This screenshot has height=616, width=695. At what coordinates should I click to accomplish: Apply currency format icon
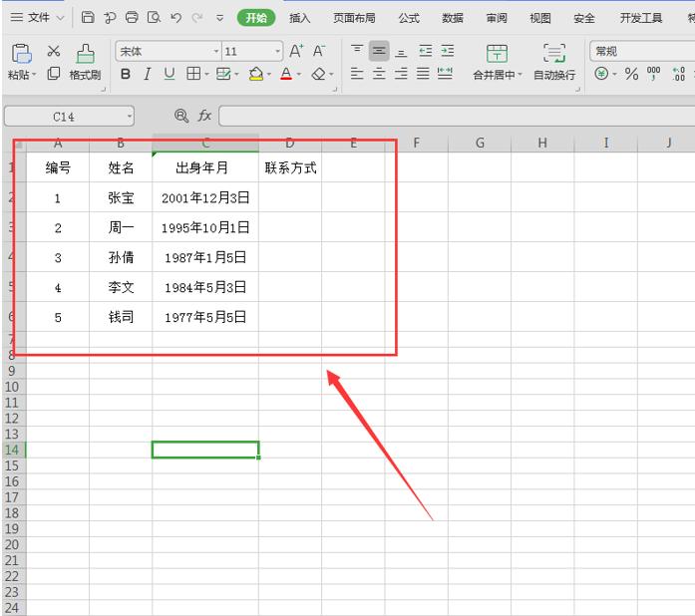(601, 73)
